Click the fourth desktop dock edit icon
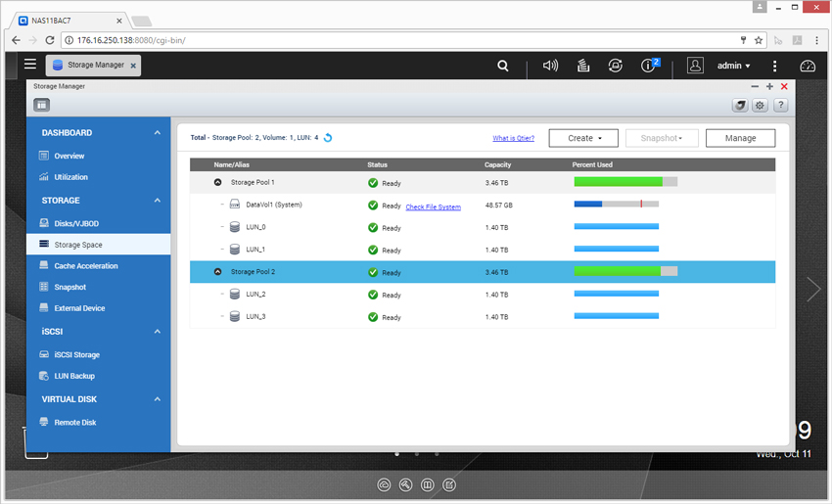The width and height of the screenshot is (832, 504). (449, 484)
